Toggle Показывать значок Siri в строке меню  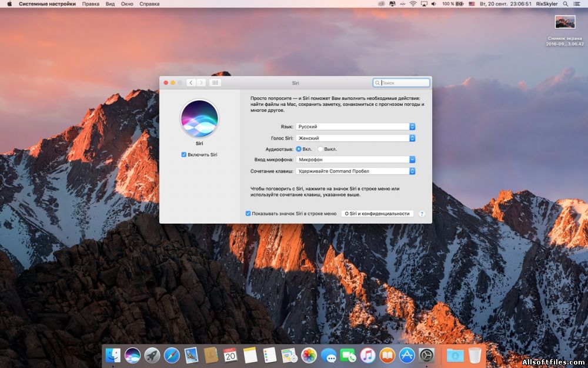tap(248, 213)
